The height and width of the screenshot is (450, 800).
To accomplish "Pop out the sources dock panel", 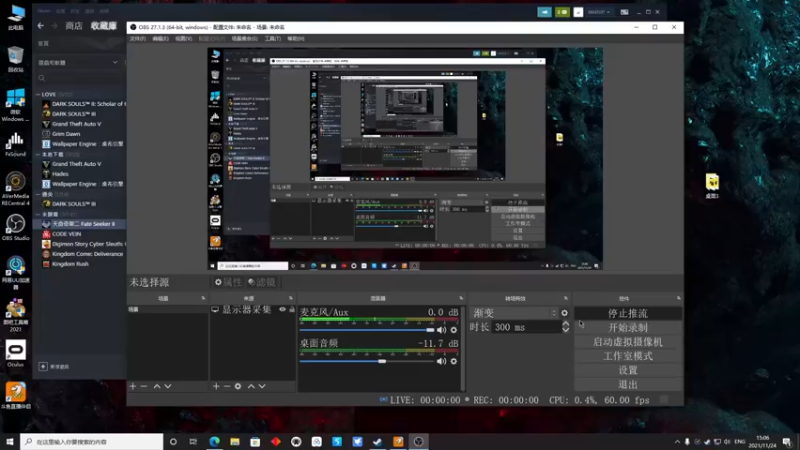I will tap(291, 298).
